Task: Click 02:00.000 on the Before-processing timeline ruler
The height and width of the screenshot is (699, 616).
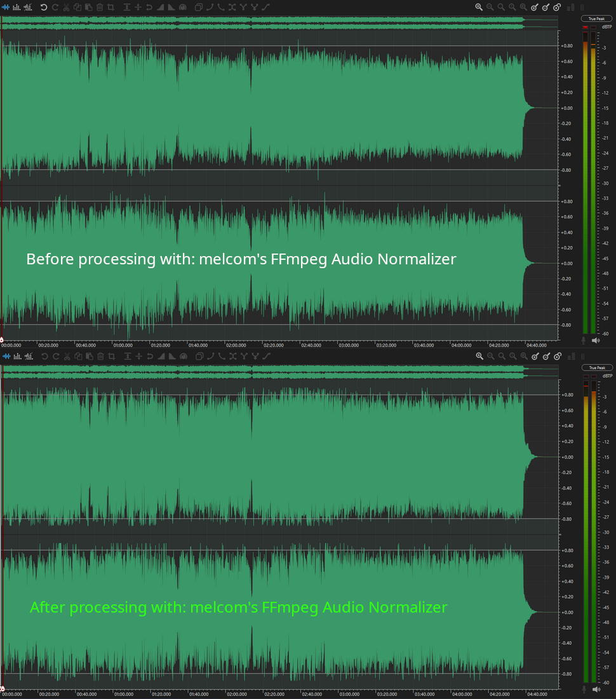Action: coord(236,345)
